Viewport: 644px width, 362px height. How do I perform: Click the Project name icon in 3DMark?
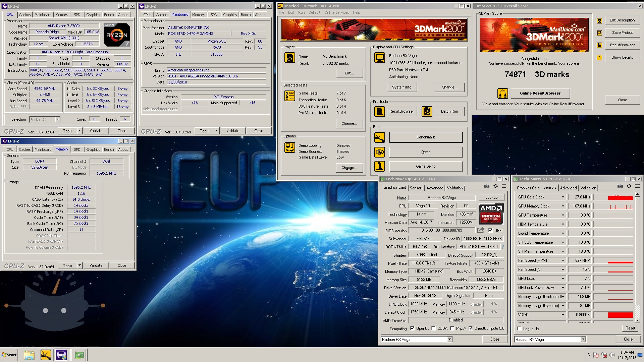pyautogui.click(x=290, y=58)
